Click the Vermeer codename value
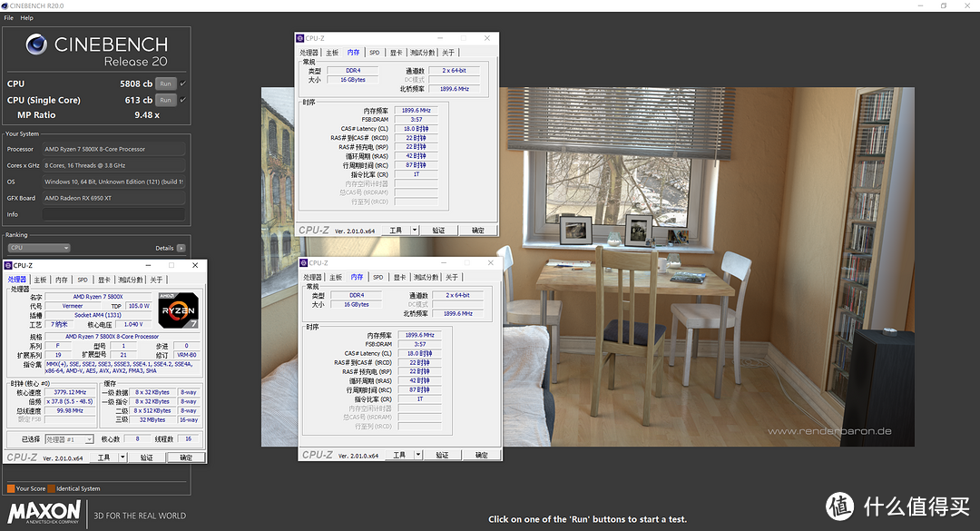This screenshot has width=980, height=531. point(73,306)
